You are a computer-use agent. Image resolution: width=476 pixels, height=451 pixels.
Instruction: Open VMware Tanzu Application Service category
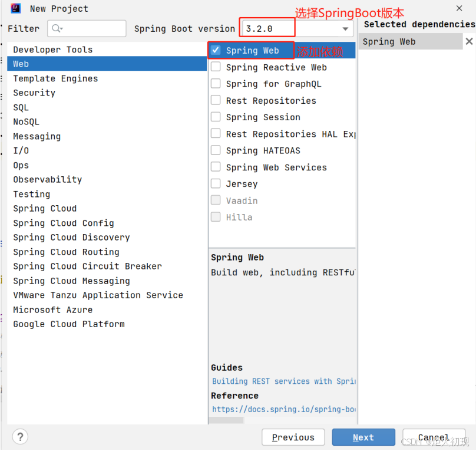(x=107, y=295)
